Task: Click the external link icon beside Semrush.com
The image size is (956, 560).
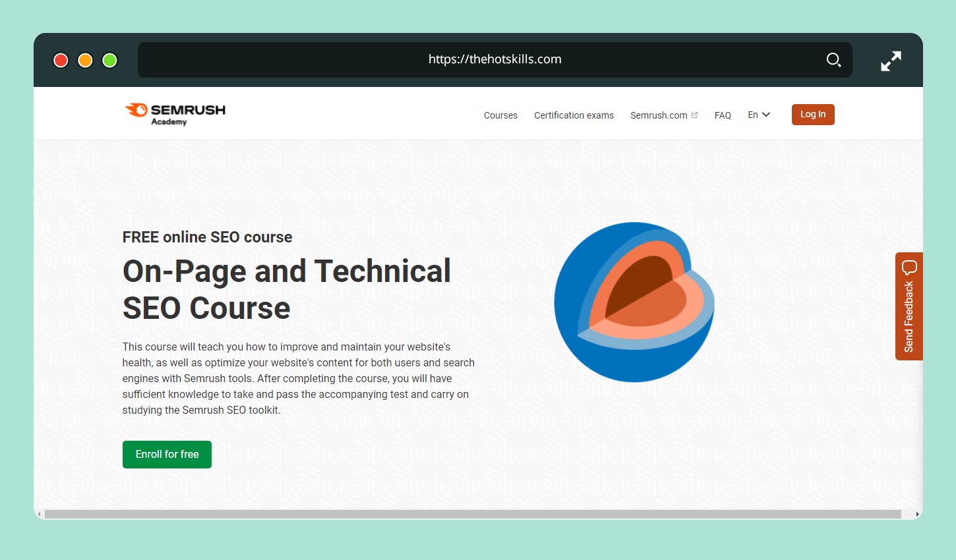Action: (694, 115)
